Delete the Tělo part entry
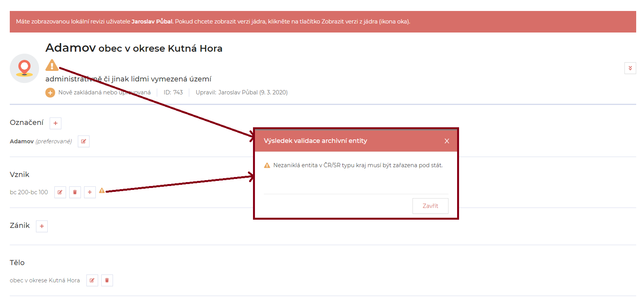 click(x=107, y=280)
